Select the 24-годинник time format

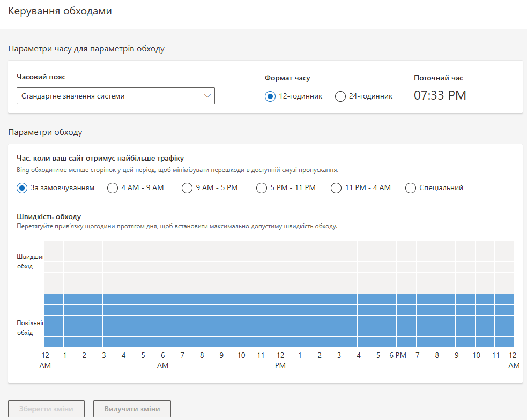tap(340, 96)
